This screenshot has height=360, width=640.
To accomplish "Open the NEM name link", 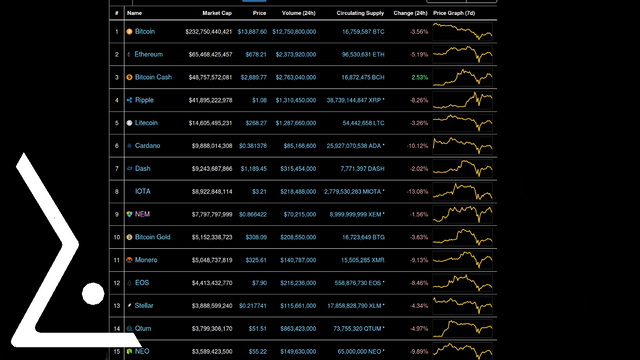I will (x=142, y=214).
